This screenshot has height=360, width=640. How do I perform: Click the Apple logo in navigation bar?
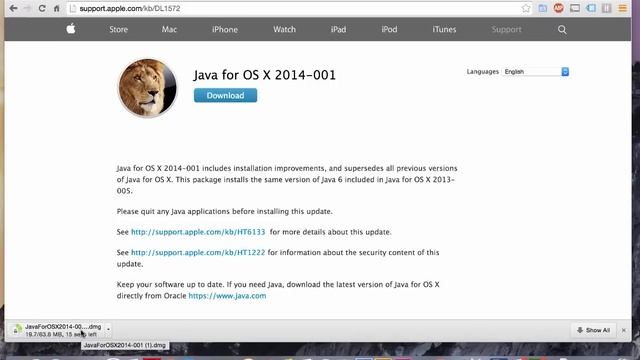(x=71, y=29)
